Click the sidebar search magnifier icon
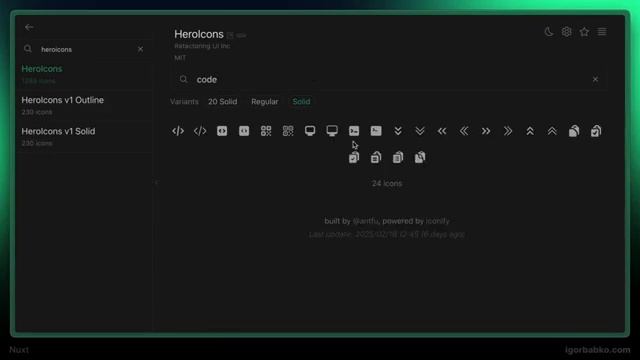 28,49
